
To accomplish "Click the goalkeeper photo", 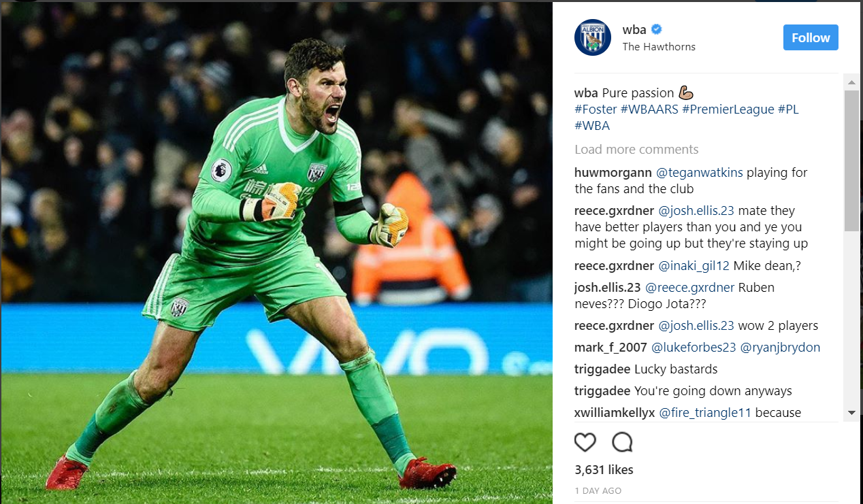I will [276, 253].
